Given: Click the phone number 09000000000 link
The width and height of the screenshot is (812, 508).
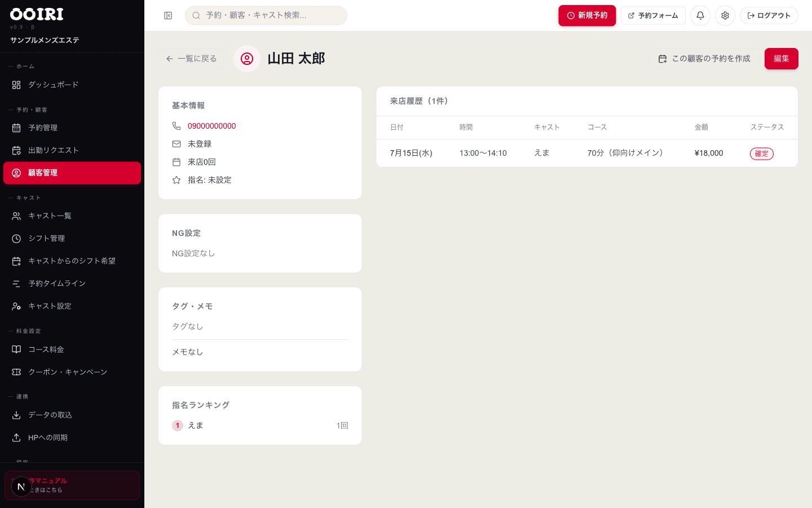Looking at the screenshot, I should point(212,126).
